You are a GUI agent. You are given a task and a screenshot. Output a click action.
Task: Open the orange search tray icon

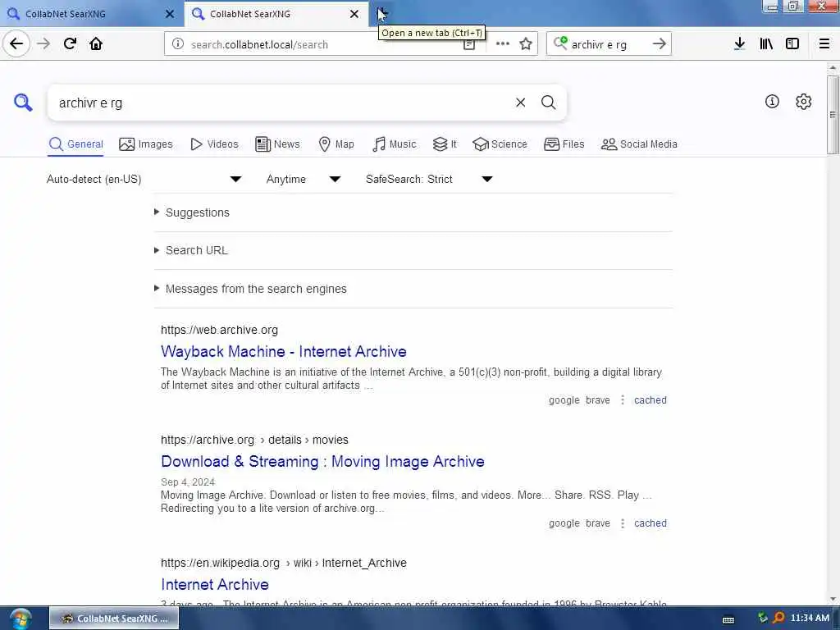point(778,619)
